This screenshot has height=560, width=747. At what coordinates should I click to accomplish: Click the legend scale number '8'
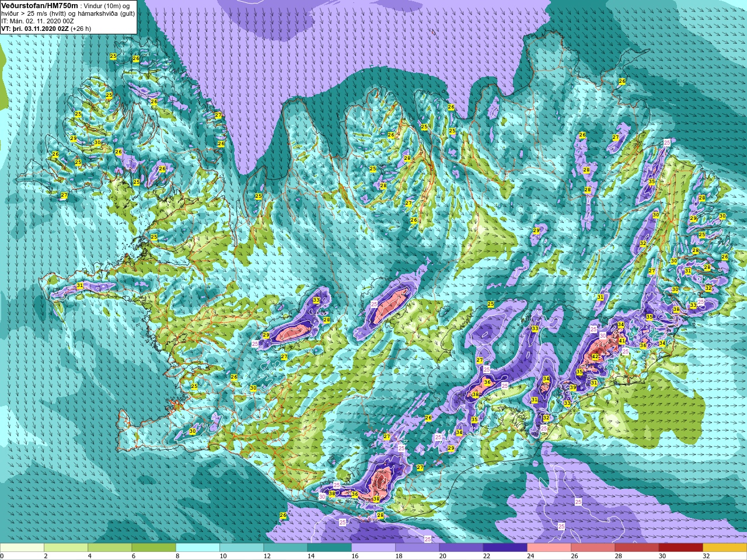[178, 556]
